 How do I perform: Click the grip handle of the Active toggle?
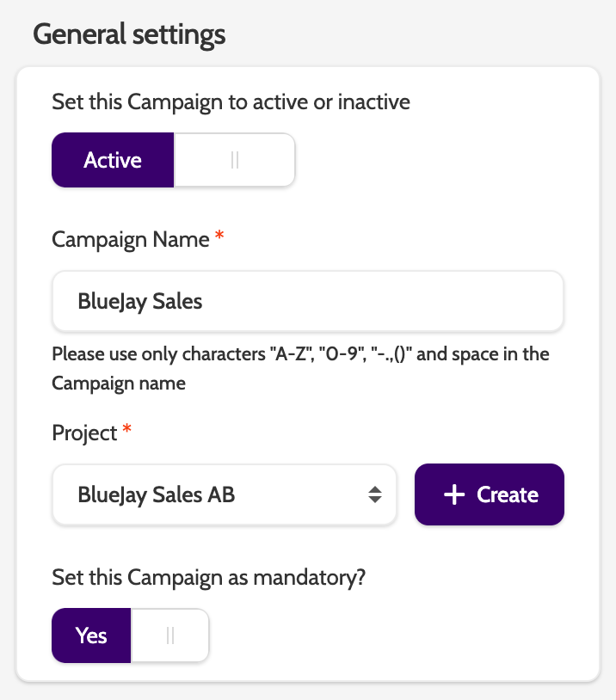(235, 160)
